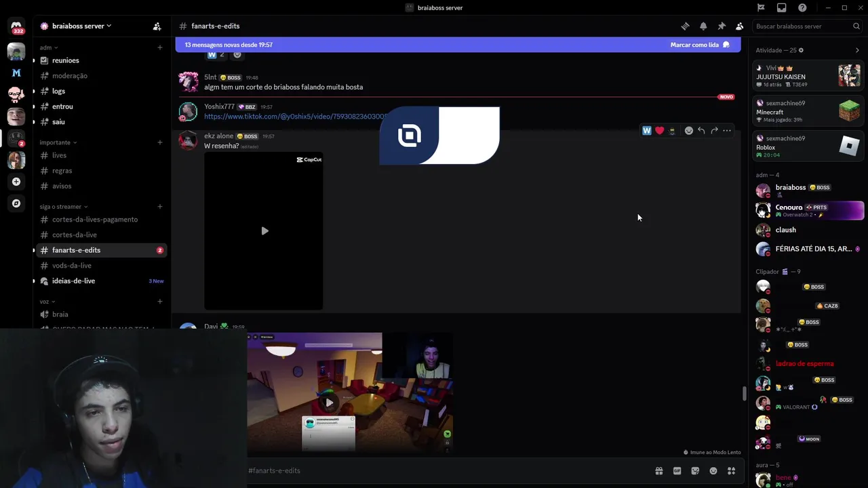Open braiaboss member profile

808,190
